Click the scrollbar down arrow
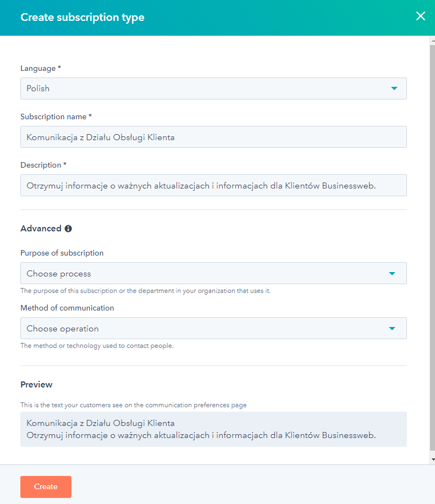This screenshot has width=435, height=504. pos(433,459)
